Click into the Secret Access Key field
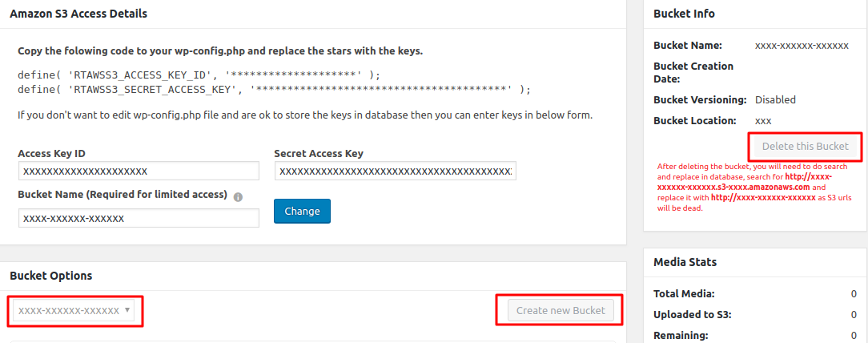The image size is (868, 343). pyautogui.click(x=395, y=171)
